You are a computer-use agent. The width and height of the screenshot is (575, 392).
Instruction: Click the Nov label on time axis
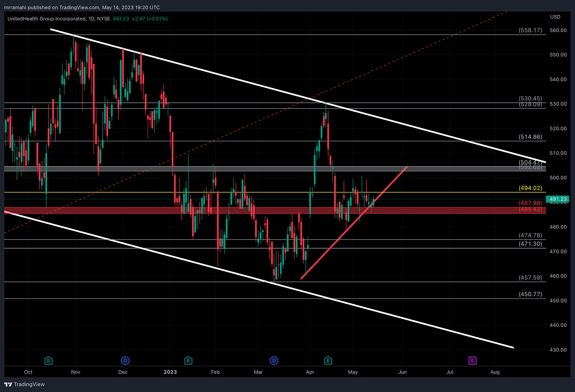(x=75, y=372)
